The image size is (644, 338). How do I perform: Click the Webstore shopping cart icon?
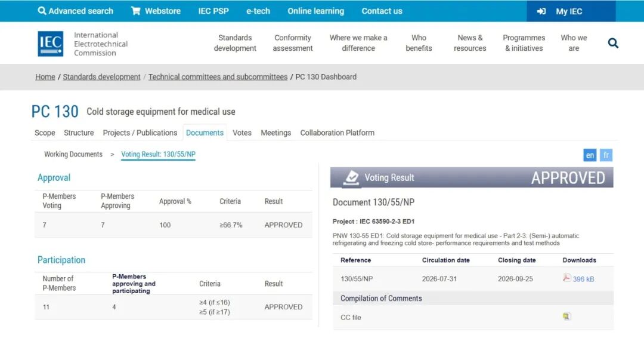pos(135,11)
